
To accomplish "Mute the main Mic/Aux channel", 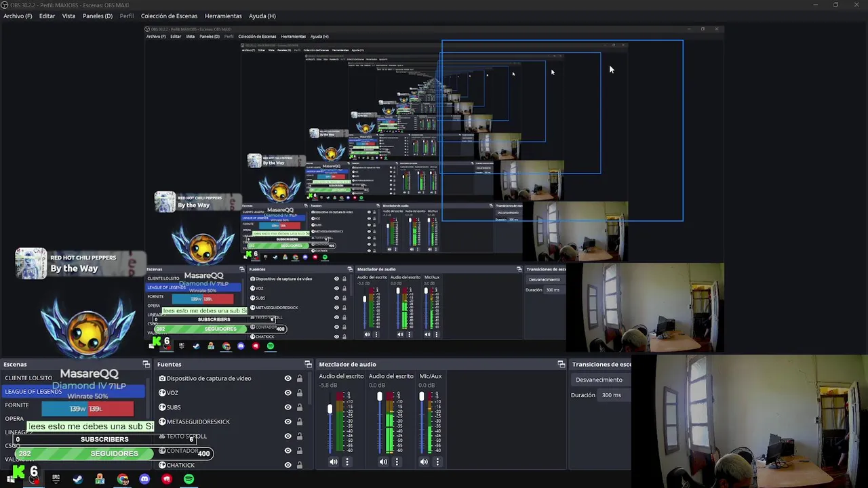I will 424,462.
